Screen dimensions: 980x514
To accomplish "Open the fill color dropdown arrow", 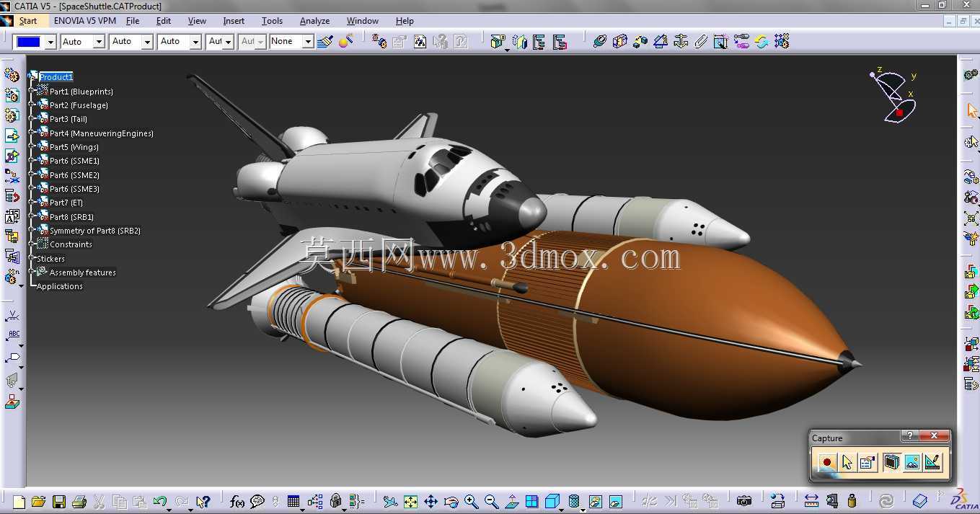I will click(50, 42).
